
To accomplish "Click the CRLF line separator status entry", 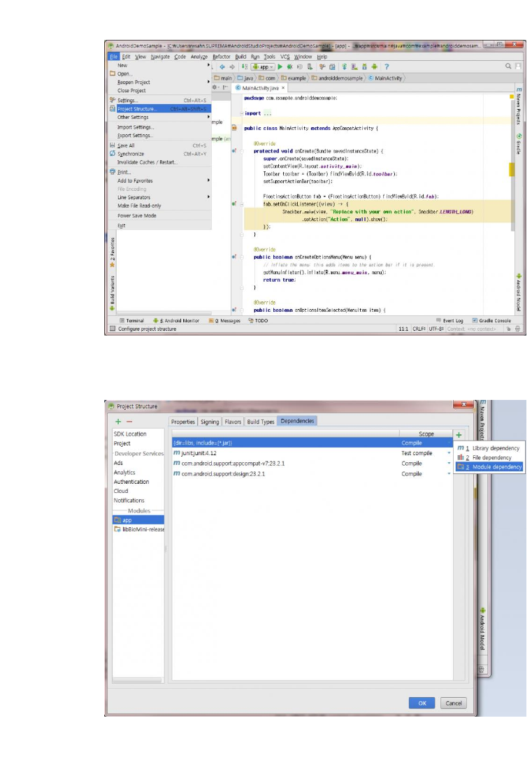I will click(x=419, y=329).
